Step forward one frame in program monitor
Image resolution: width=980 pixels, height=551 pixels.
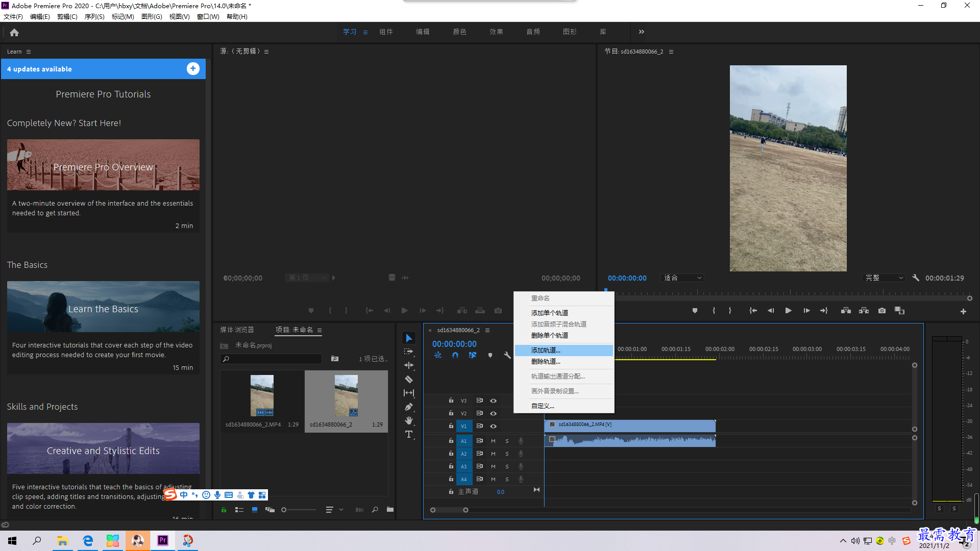point(806,311)
